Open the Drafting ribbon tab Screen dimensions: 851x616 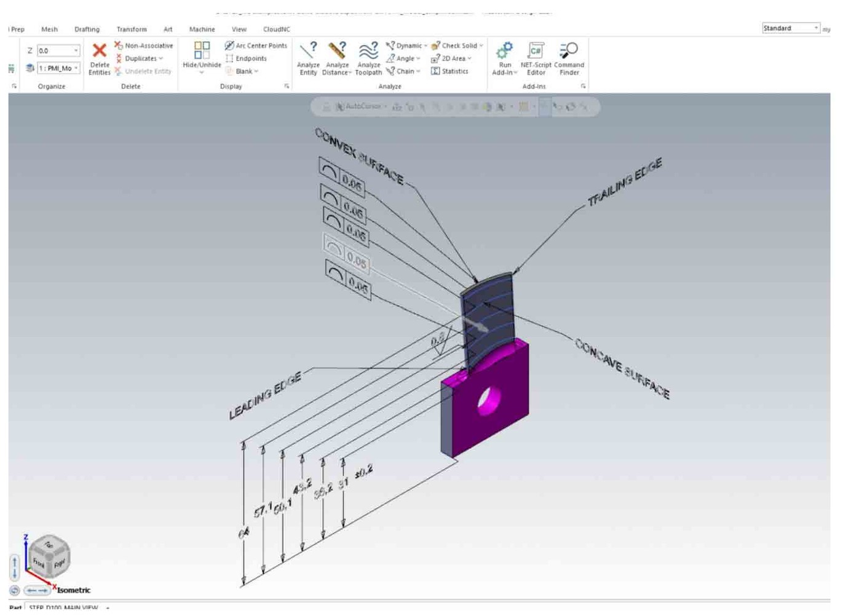87,29
